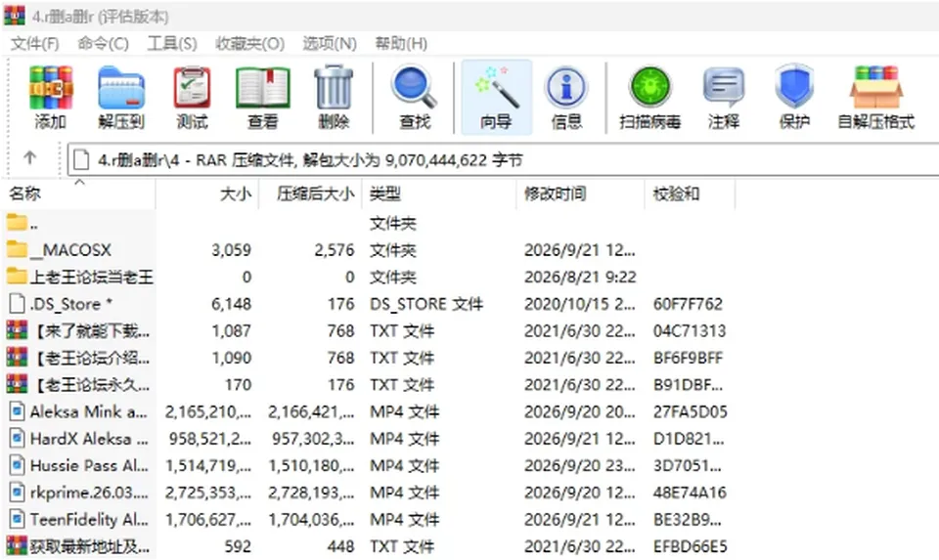Click the WinRAR title bar app icon
Image resolution: width=939 pixels, height=560 pixels.
pyautogui.click(x=15, y=16)
